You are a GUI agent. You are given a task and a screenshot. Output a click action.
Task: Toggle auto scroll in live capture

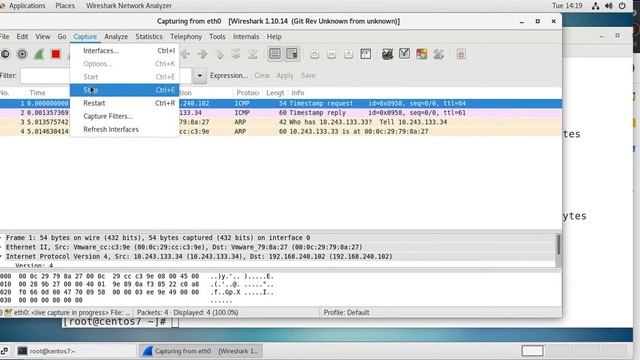tap(292, 54)
